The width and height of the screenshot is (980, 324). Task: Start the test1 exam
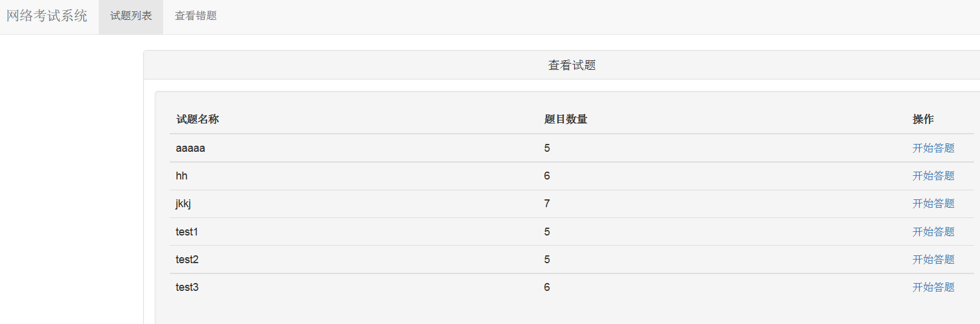tap(933, 232)
